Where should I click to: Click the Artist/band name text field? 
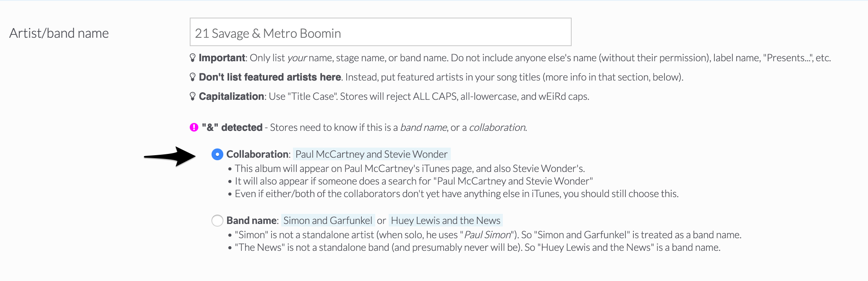tap(380, 32)
